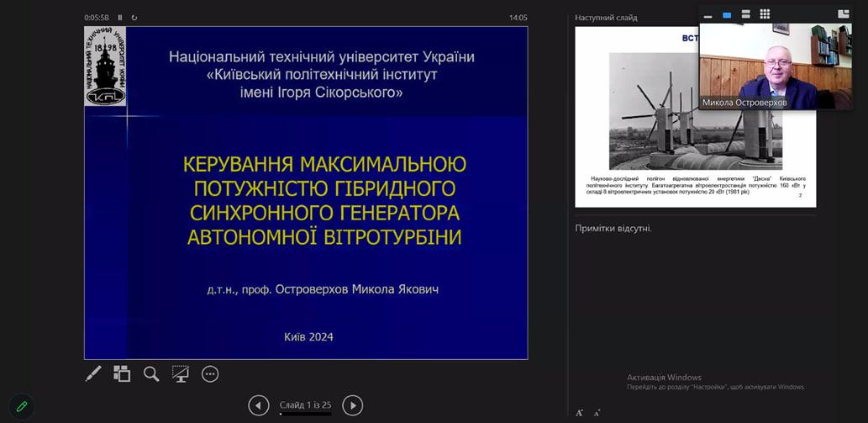The width and height of the screenshot is (868, 423).
Task: Switch video panel to single speaker view
Action: (x=727, y=15)
